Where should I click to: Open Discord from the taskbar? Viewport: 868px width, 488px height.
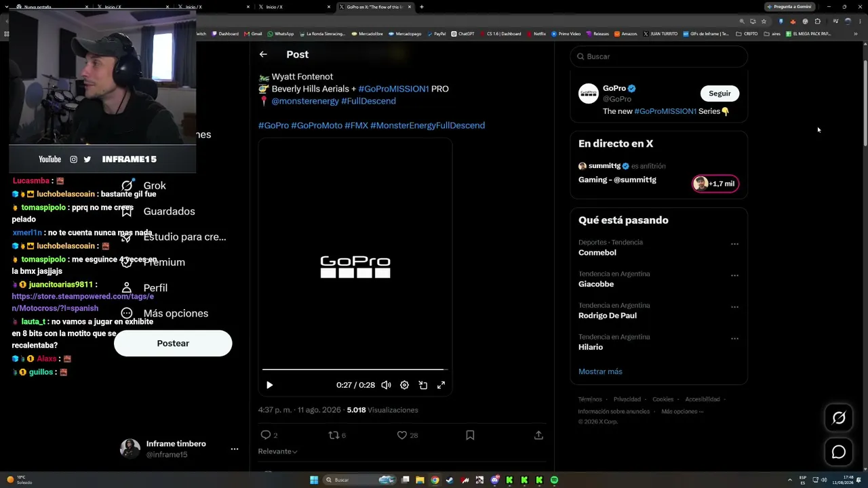pyautogui.click(x=494, y=480)
